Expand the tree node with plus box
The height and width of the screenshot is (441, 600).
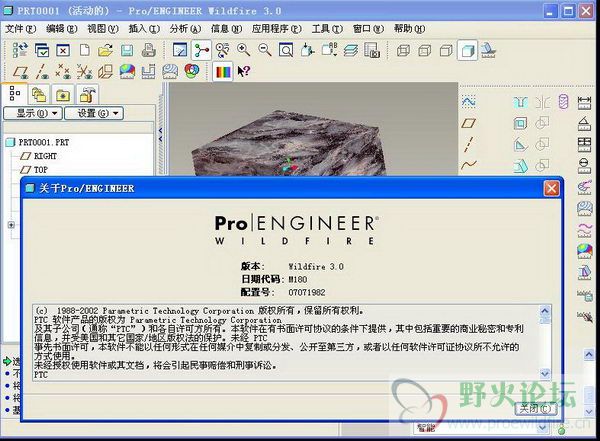click(11, 225)
